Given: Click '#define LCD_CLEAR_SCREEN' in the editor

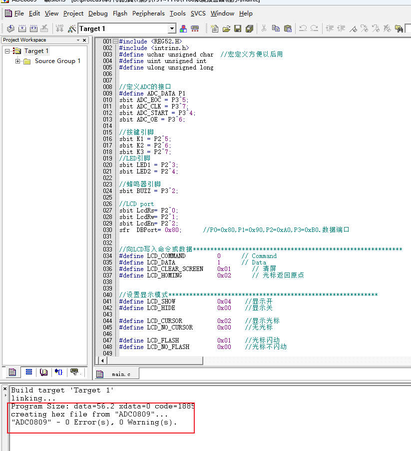Looking at the screenshot, I should click(161, 269).
